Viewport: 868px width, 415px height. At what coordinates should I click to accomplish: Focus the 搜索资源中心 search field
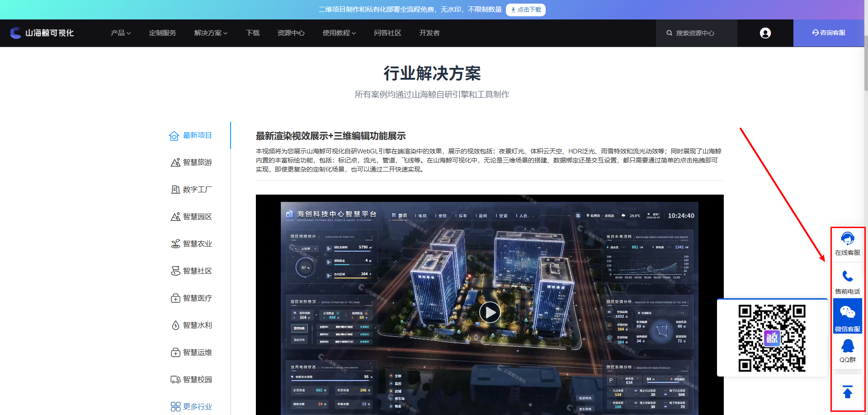[697, 33]
